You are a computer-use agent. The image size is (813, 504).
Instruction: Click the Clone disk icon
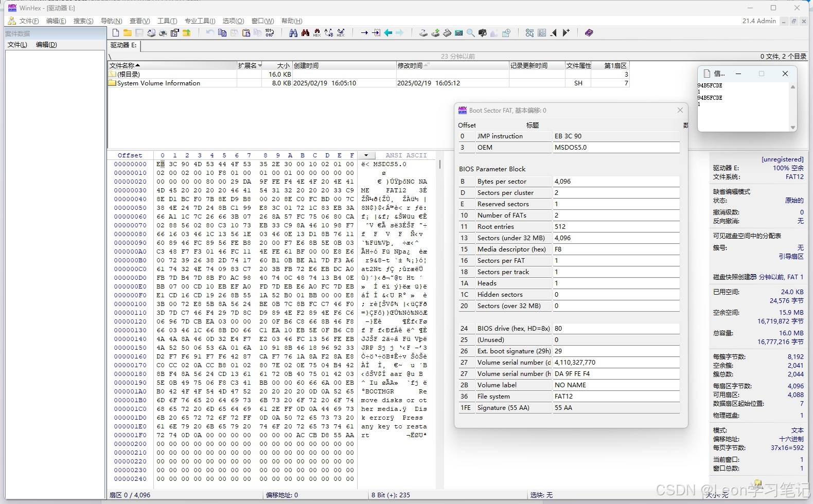coord(435,33)
